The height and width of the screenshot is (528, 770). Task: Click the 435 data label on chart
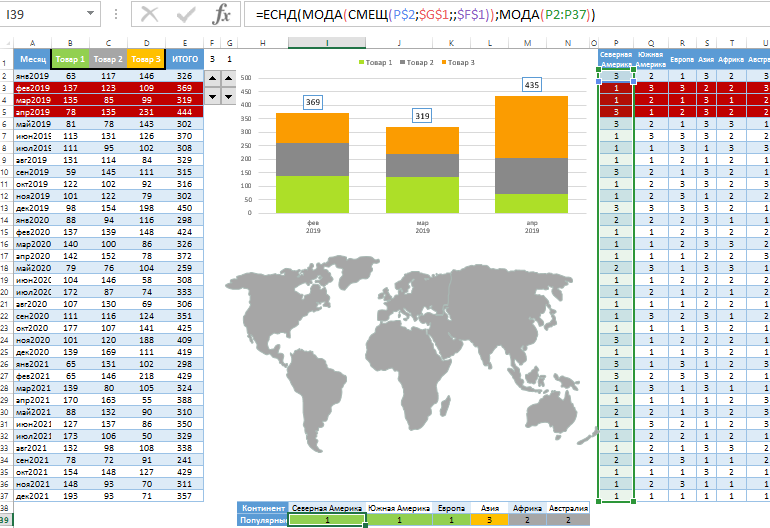click(x=531, y=85)
